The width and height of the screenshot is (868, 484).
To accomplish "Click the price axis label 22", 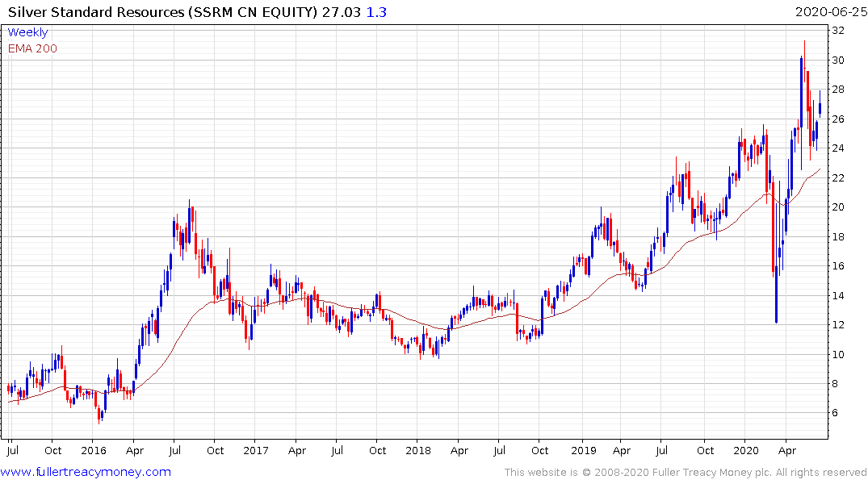I will (838, 177).
